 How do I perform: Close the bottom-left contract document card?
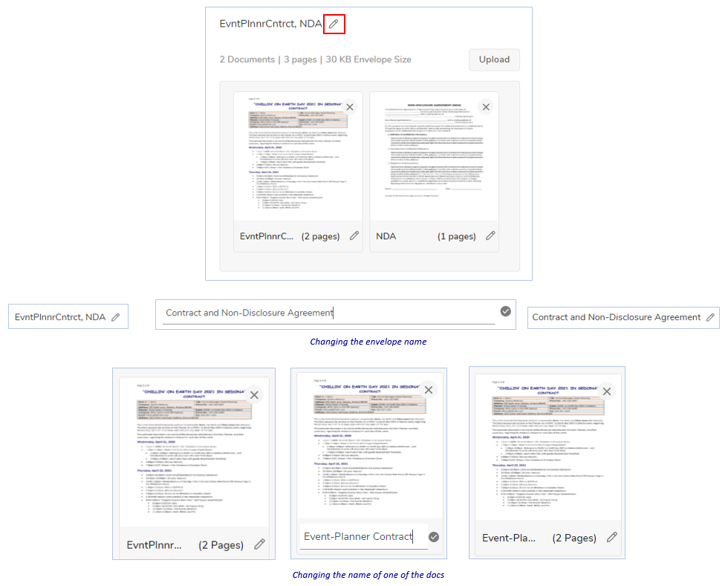point(254,395)
